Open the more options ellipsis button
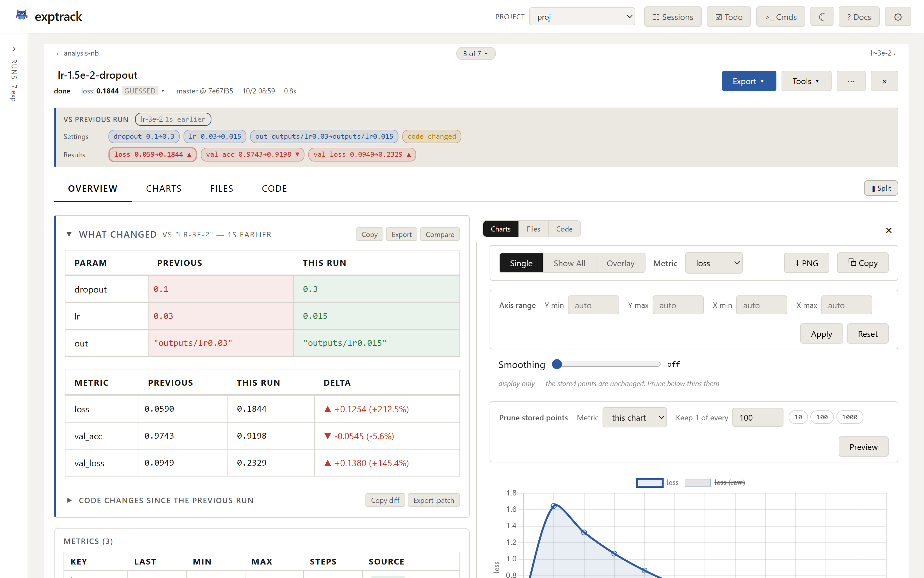 tap(851, 81)
